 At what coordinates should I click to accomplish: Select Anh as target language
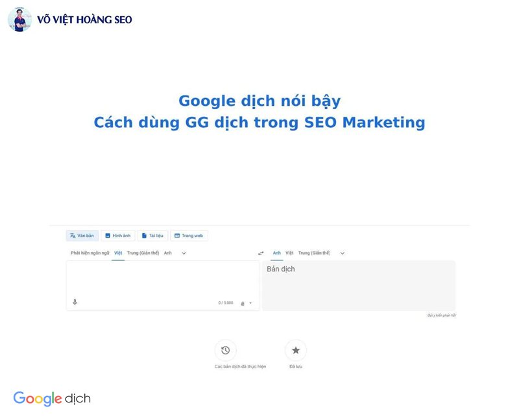[x=277, y=253]
